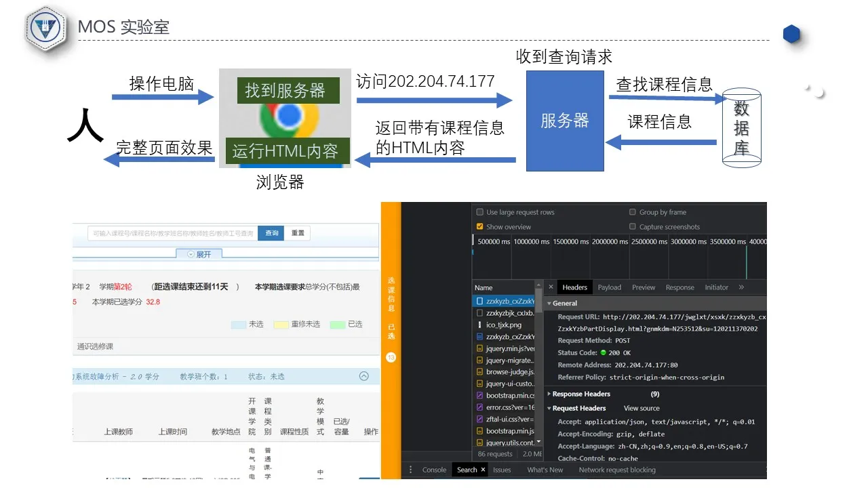Viewport: 868px width, 488px height.
Task: Switch to the Initiator tab
Action: tap(716, 287)
